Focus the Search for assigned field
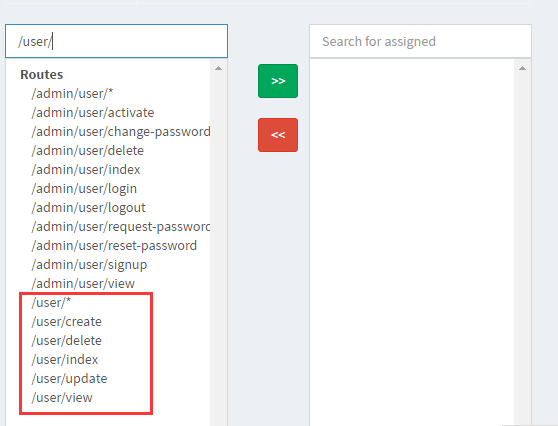 pos(420,41)
